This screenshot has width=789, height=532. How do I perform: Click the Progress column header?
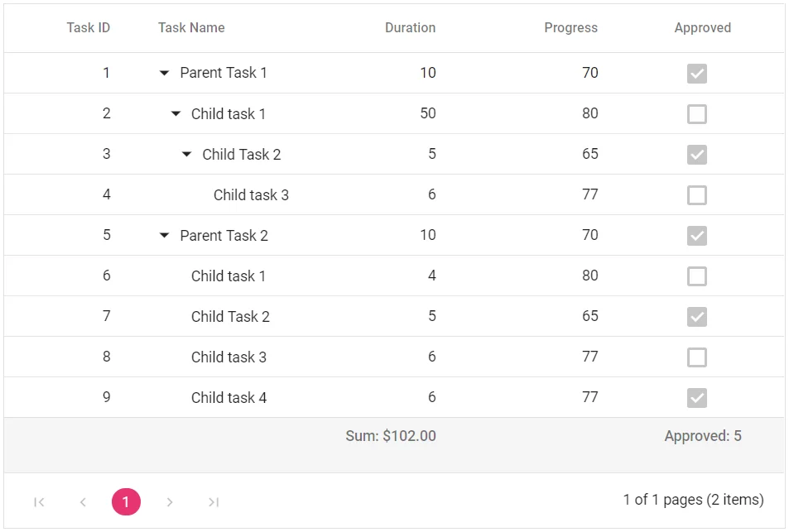point(570,27)
